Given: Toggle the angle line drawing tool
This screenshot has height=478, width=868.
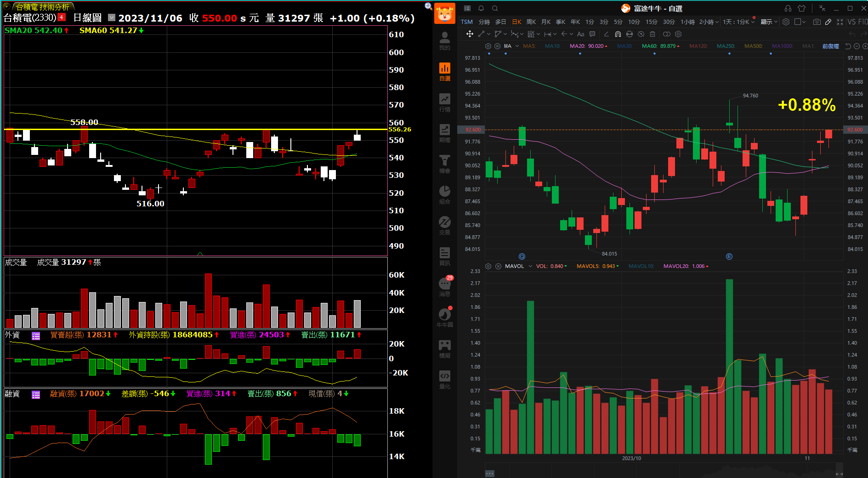Looking at the screenshot, I should coord(606,34).
